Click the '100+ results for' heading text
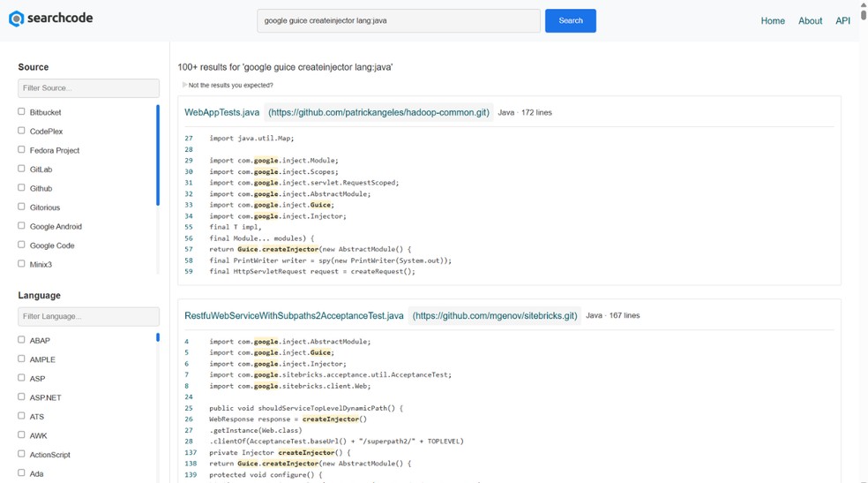The width and height of the screenshot is (868, 483). coord(285,67)
